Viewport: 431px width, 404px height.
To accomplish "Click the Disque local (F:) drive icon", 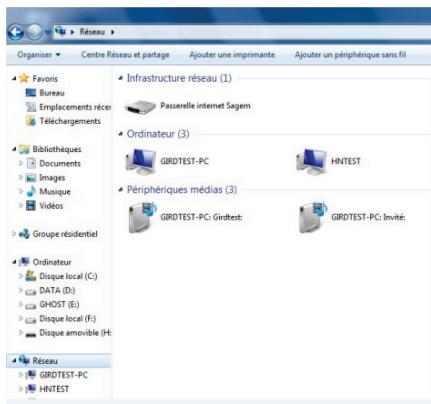I will pyautogui.click(x=31, y=320).
